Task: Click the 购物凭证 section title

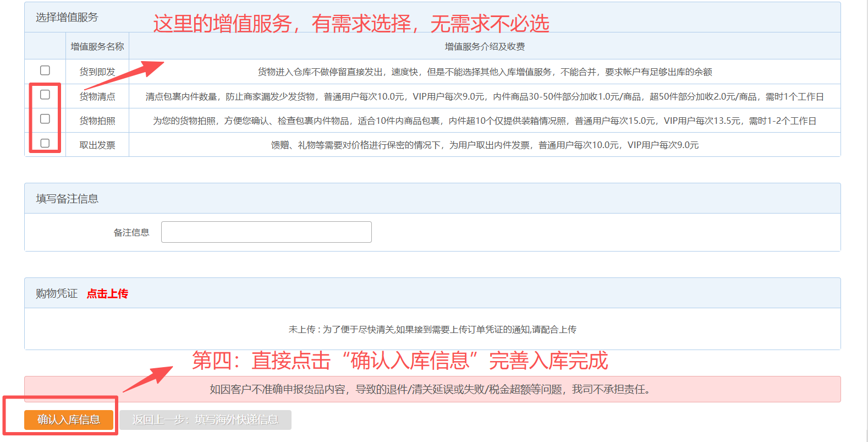Action: [x=57, y=293]
